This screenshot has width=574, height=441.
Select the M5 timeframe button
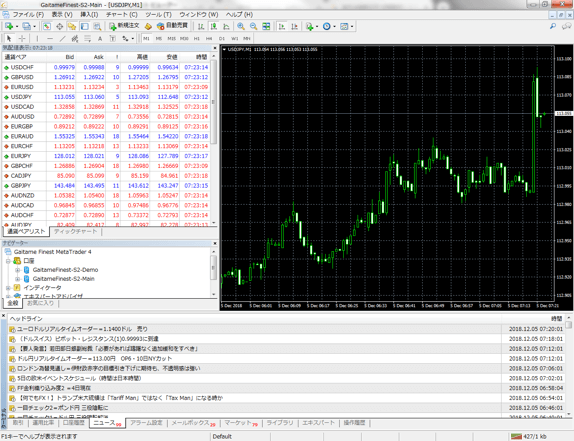159,38
